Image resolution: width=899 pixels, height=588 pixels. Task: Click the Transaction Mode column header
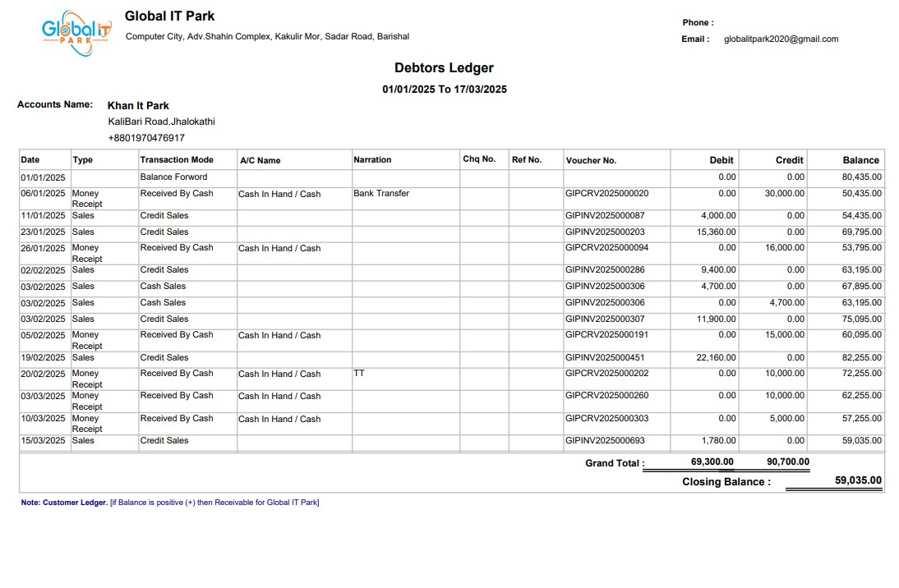click(177, 160)
